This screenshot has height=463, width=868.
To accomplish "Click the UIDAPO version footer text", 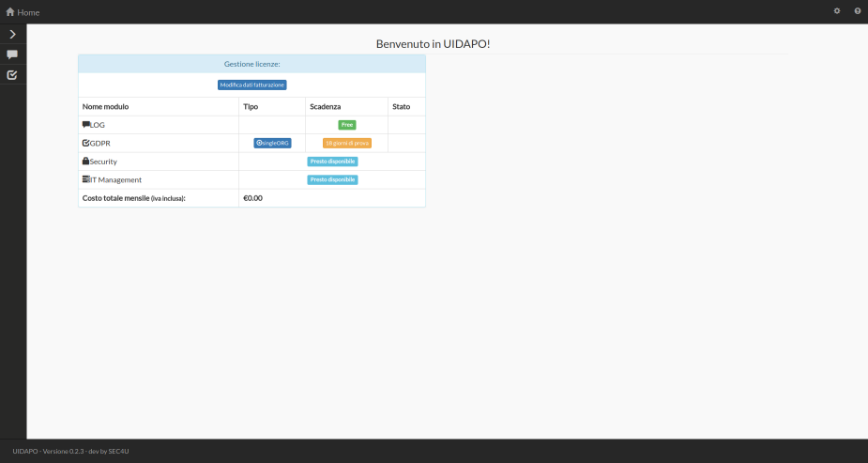I will point(71,452).
